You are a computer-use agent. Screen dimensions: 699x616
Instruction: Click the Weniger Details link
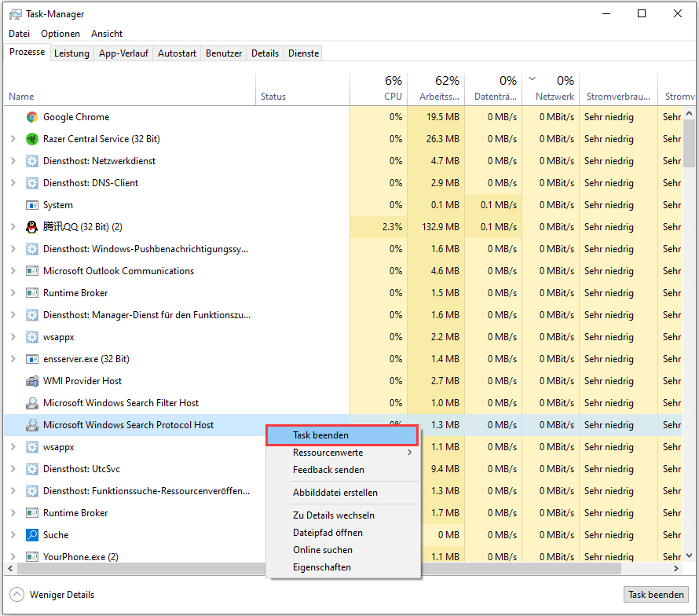click(x=62, y=595)
